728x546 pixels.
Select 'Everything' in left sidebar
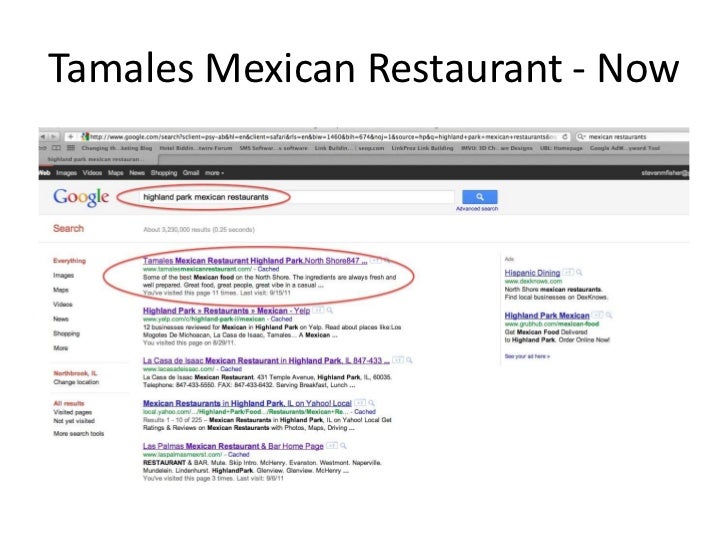69,260
